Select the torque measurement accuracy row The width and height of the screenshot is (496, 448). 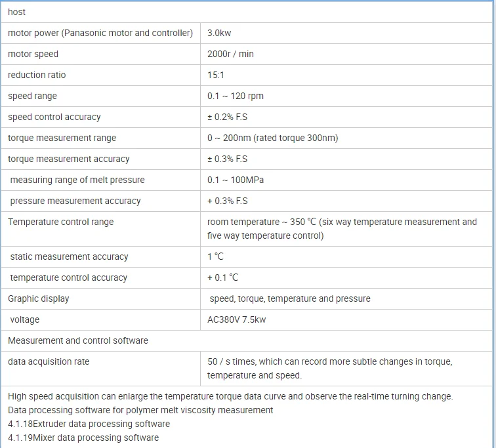[69, 159]
